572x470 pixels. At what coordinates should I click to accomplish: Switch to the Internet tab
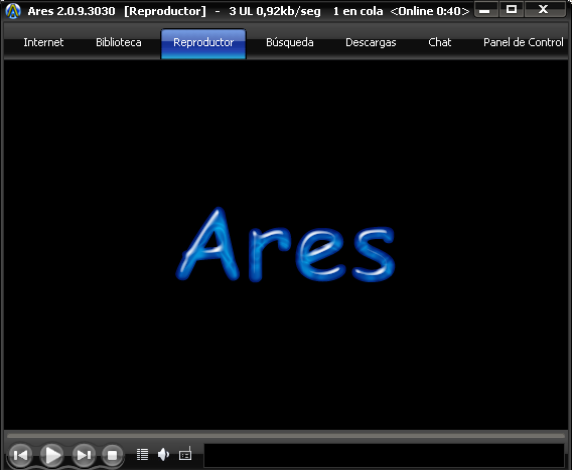(x=43, y=42)
